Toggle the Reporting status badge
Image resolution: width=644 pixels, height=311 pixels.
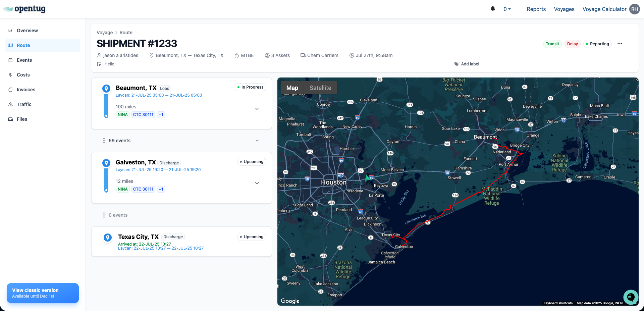597,44
